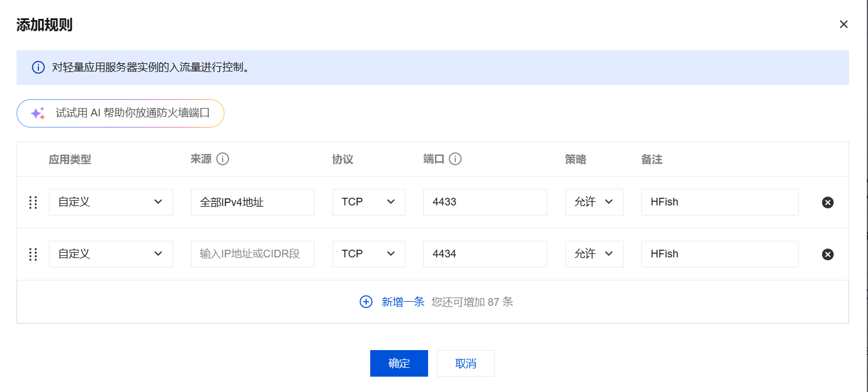The width and height of the screenshot is (868, 392).
Task: Close the 添加规则 dialog with X
Action: (844, 24)
